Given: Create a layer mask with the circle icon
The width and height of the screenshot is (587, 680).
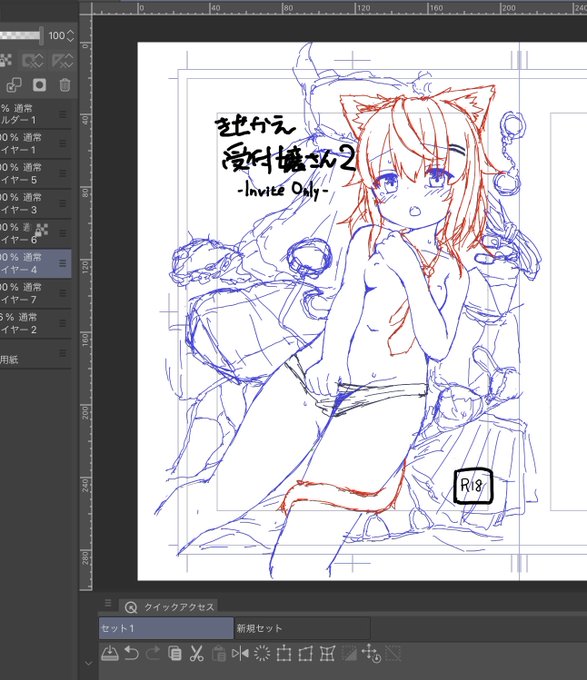Looking at the screenshot, I should 39,85.
